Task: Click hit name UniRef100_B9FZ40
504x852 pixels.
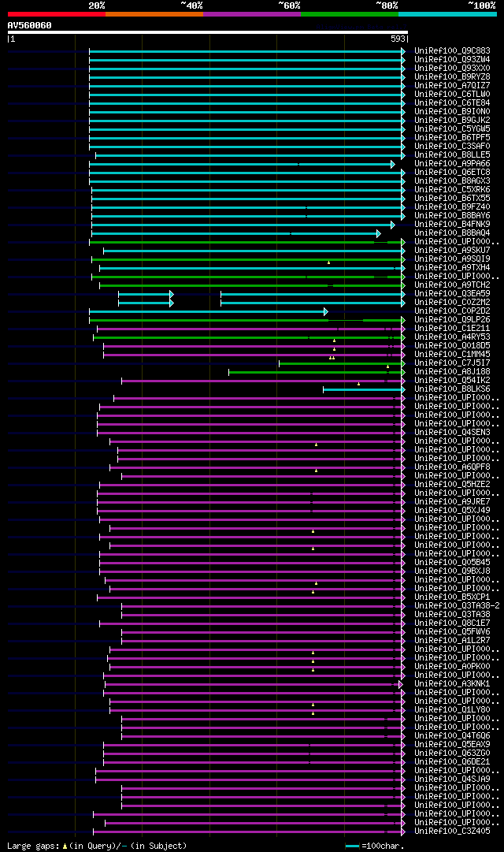Action: (x=452, y=207)
